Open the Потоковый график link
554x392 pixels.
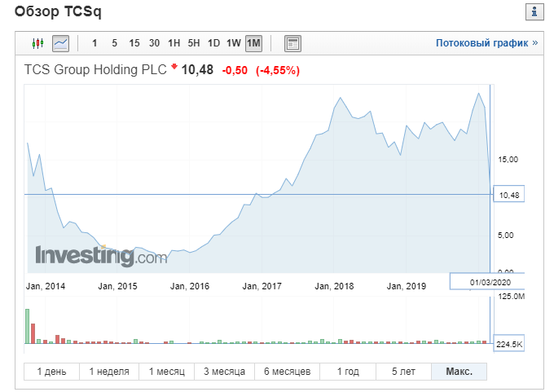[486, 43]
